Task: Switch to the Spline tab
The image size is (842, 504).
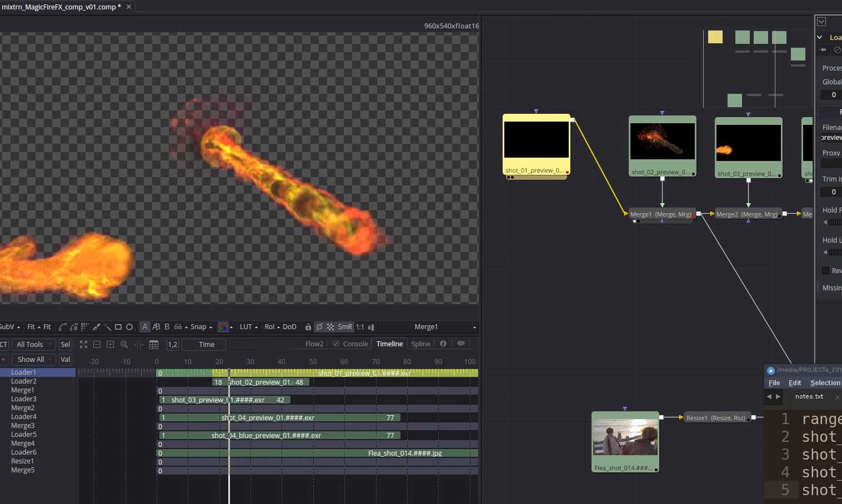Action: coord(420,344)
